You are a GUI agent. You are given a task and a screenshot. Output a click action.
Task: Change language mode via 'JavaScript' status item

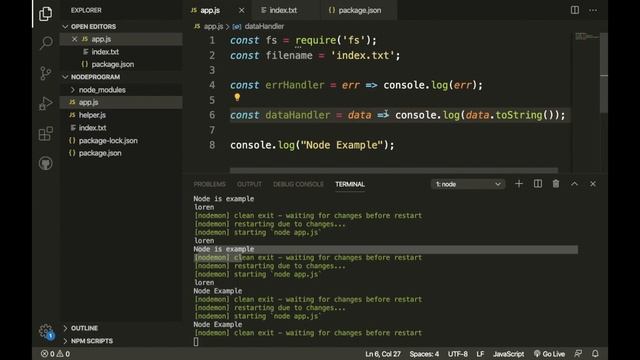pos(508,354)
